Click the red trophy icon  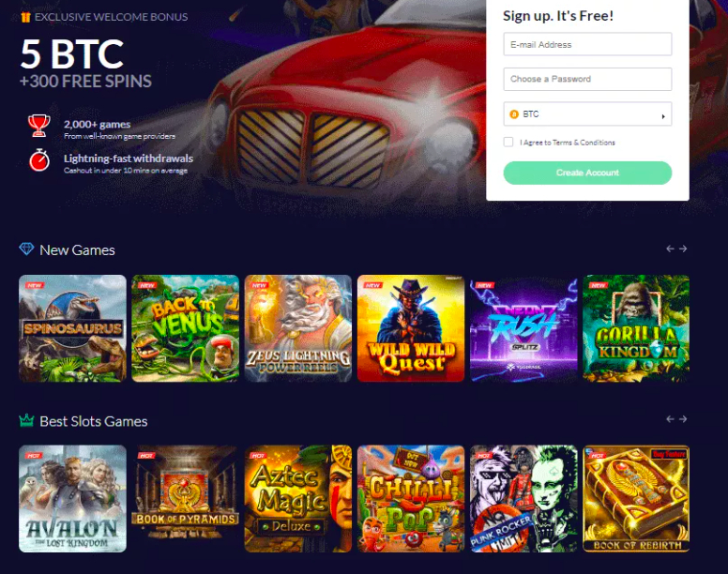pyautogui.click(x=39, y=126)
